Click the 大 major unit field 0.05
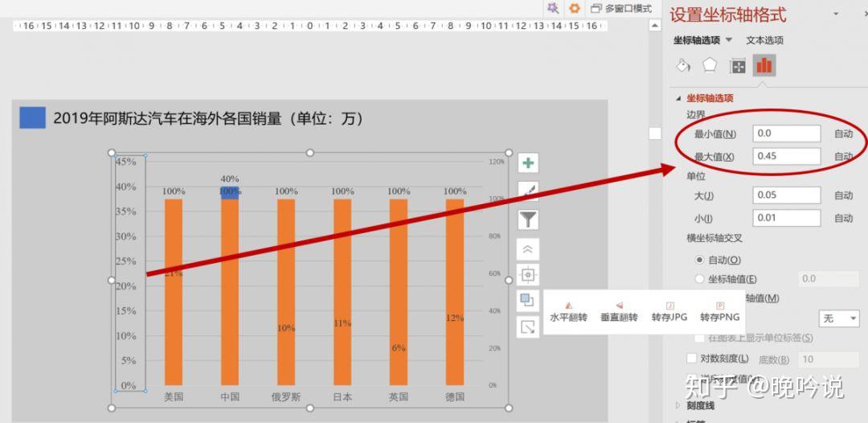This screenshot has width=868, height=423. pyautogui.click(x=787, y=195)
